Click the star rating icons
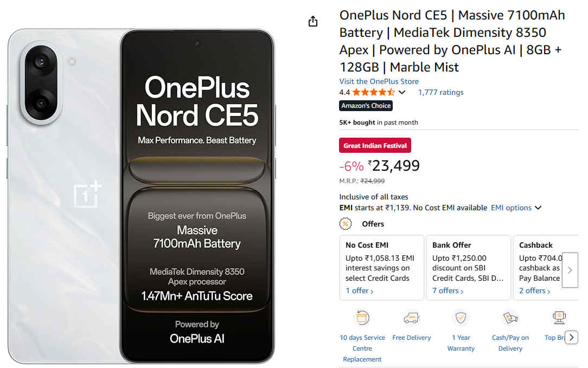This screenshot has width=588, height=368. [x=373, y=92]
